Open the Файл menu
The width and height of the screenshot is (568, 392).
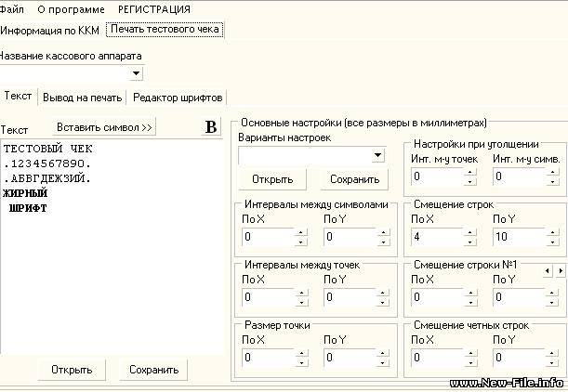(x=11, y=9)
